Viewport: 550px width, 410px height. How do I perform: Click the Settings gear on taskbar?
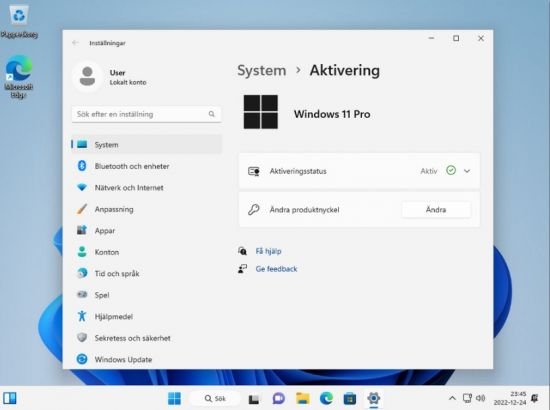point(374,398)
